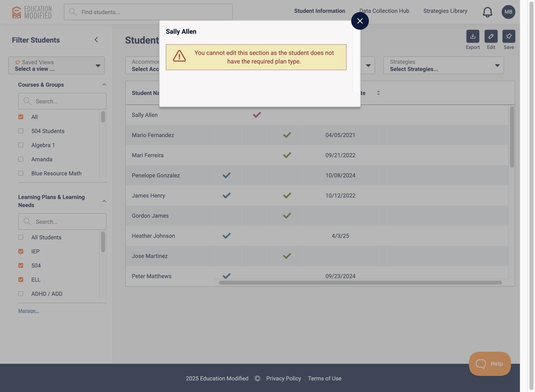Open the Help chat widget
This screenshot has height=392, width=535.
coord(489,364)
